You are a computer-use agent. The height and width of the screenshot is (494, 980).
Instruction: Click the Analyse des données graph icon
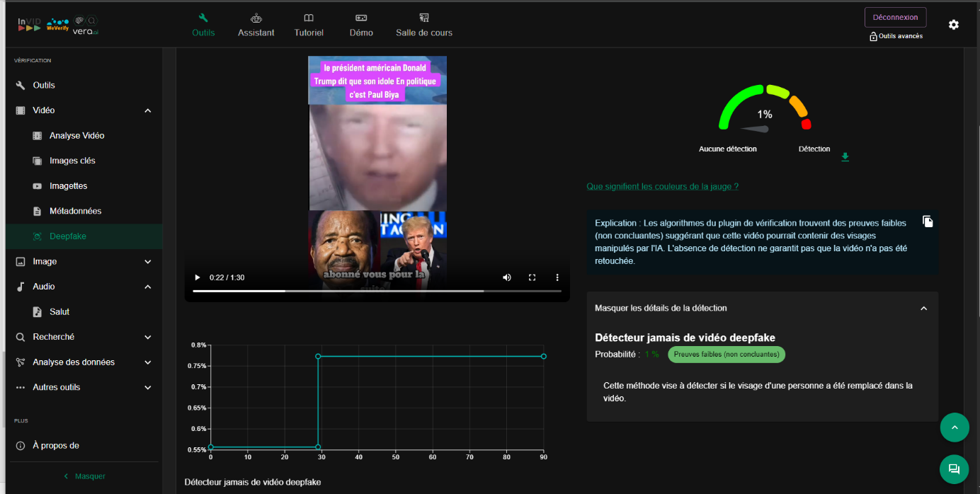21,362
